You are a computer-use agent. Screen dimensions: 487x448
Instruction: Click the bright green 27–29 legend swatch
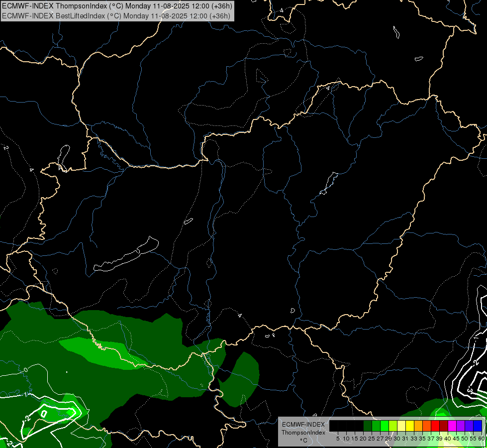point(385,426)
